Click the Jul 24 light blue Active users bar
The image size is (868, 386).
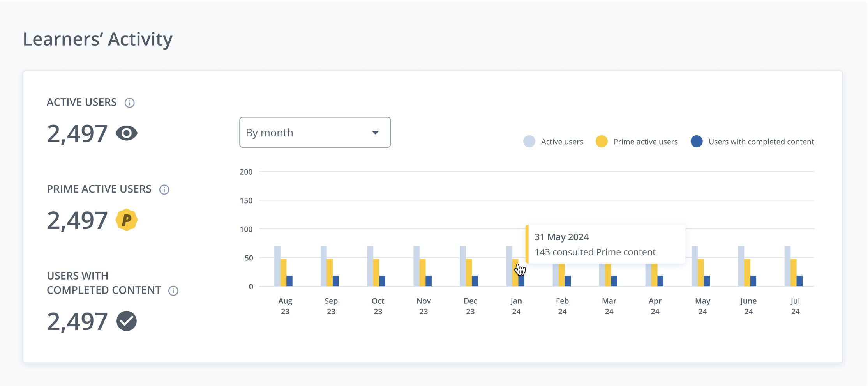(x=787, y=266)
